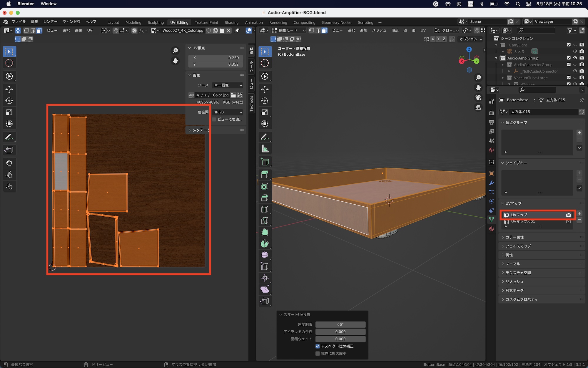Screen dimensions: 588x368
Task: Select the UV Grab sculpt tool
Action: coord(9,163)
